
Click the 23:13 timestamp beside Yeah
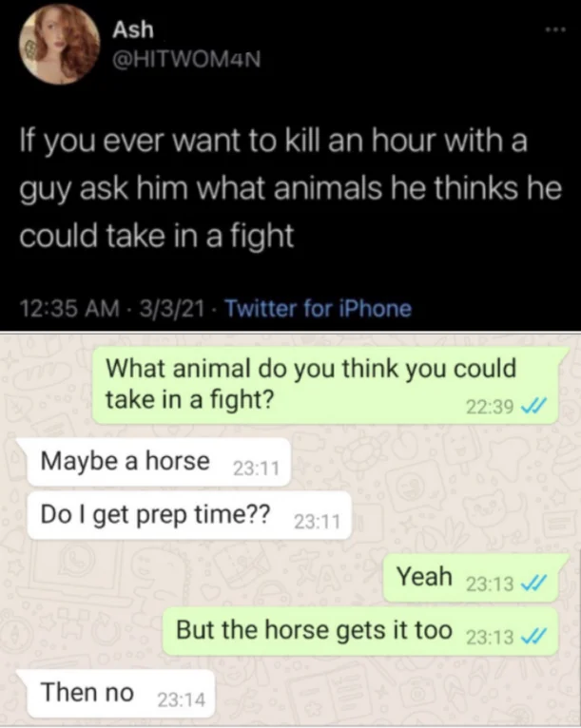(x=490, y=584)
